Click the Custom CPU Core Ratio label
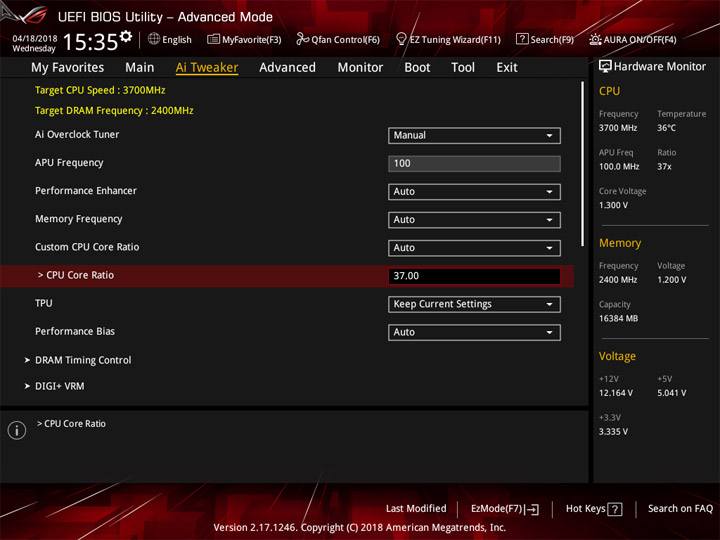 click(x=87, y=247)
